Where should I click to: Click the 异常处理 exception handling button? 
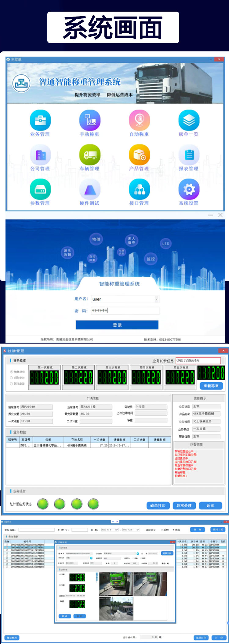pos(184,505)
